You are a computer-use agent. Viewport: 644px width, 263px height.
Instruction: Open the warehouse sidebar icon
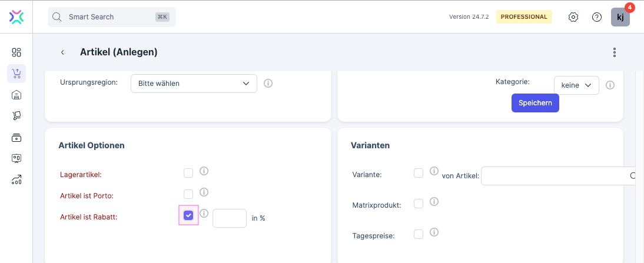click(x=16, y=95)
